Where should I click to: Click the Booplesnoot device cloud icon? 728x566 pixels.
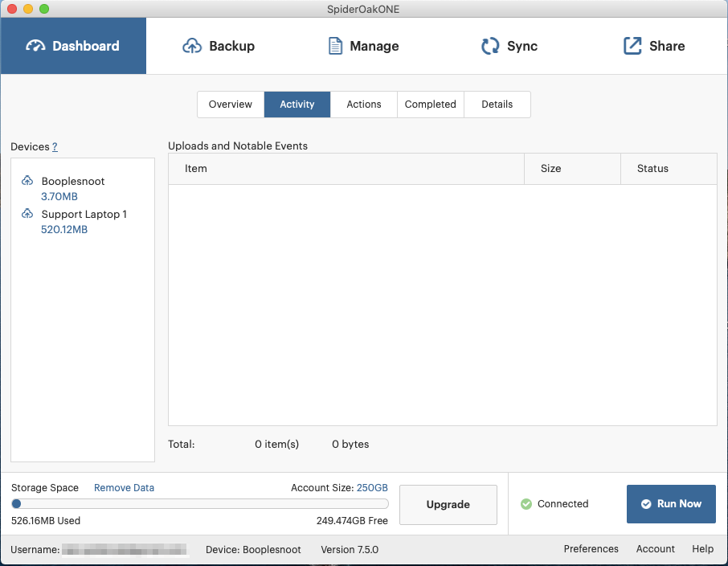[27, 181]
